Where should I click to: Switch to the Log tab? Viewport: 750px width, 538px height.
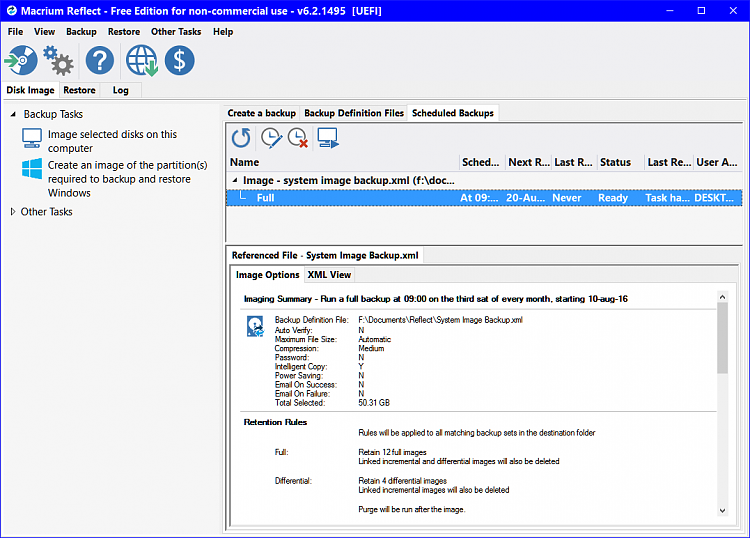click(x=121, y=90)
